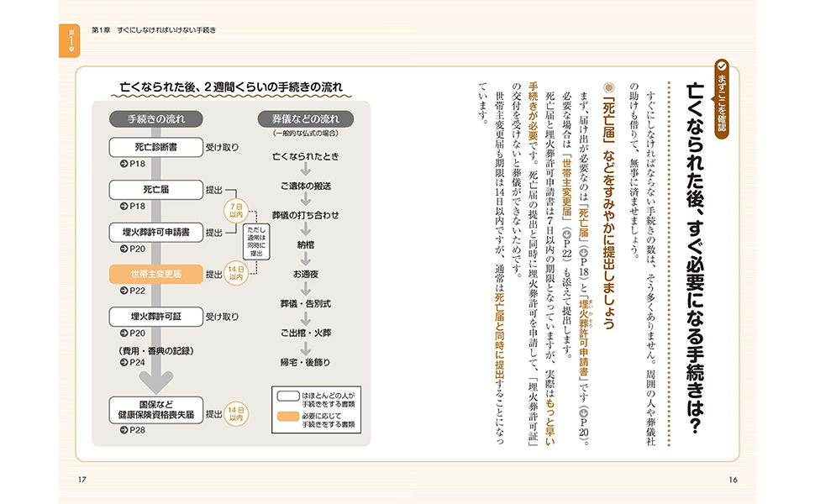Viewport: 815px width, 504px height.
Task: Click the circled arrow icon beside P24
Action: click(124, 362)
